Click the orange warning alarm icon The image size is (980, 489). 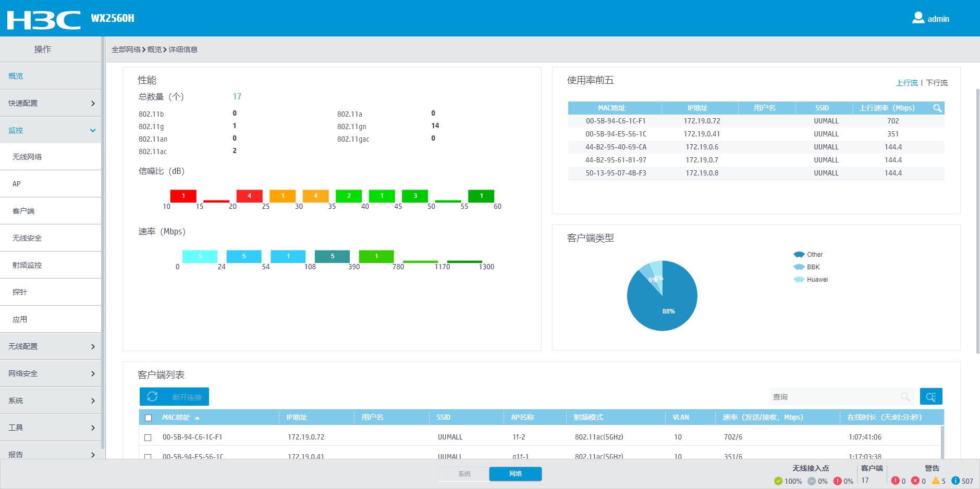click(936, 481)
